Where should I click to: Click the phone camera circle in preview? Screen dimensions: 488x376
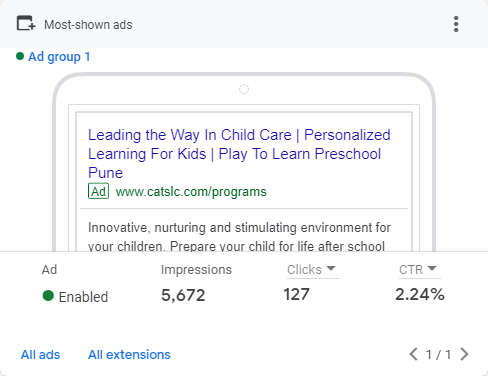[x=244, y=89]
